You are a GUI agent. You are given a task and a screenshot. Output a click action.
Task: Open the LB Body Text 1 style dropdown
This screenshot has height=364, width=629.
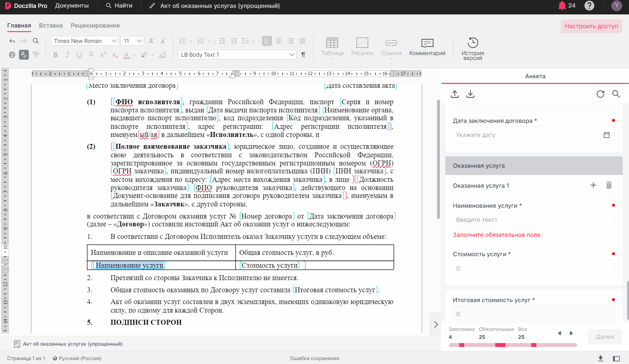point(237,55)
